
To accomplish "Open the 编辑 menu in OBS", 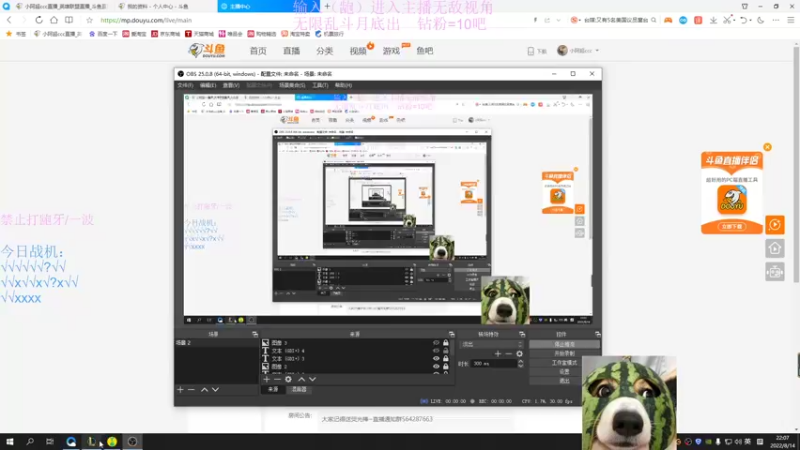I will [208, 85].
